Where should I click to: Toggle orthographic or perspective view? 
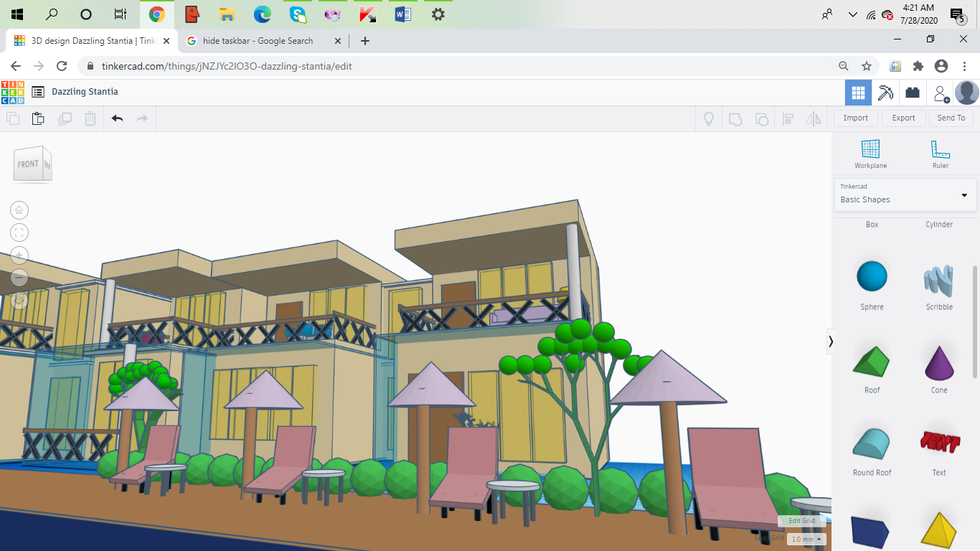tap(19, 301)
